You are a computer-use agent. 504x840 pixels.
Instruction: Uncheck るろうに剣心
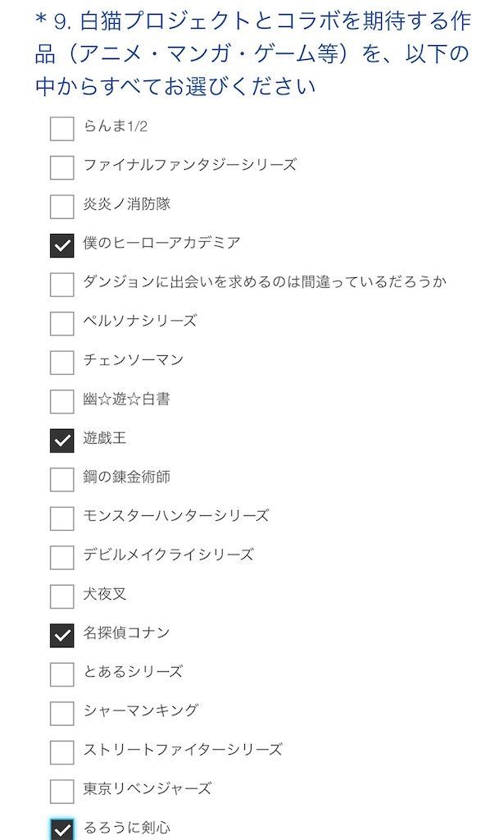coord(60,828)
